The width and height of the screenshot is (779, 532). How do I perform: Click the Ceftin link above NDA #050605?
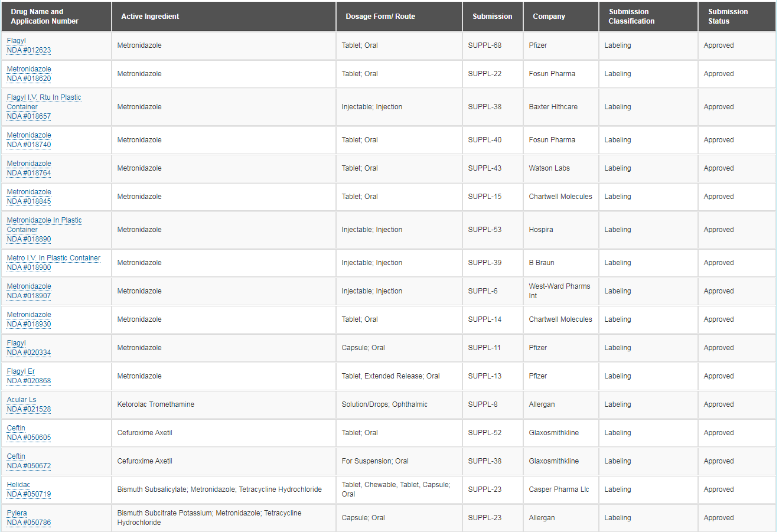16,428
